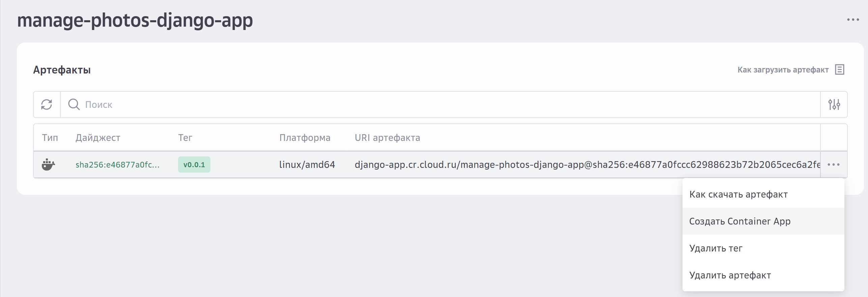Click the 'Тег' column header

185,138
